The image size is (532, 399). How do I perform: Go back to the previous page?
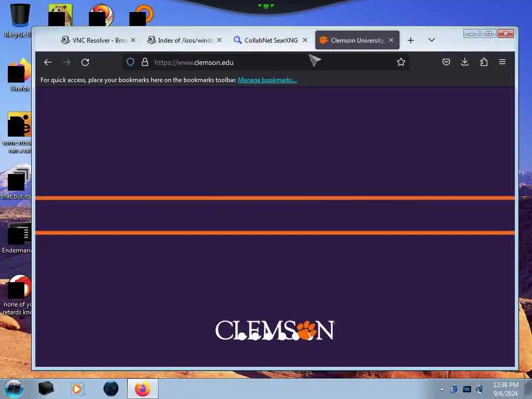(48, 62)
